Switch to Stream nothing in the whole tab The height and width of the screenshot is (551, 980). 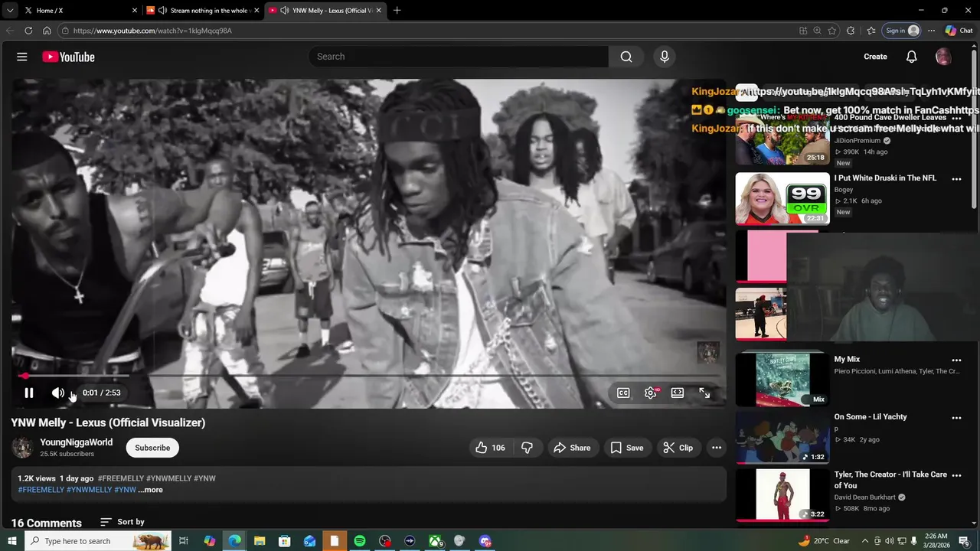(x=203, y=11)
